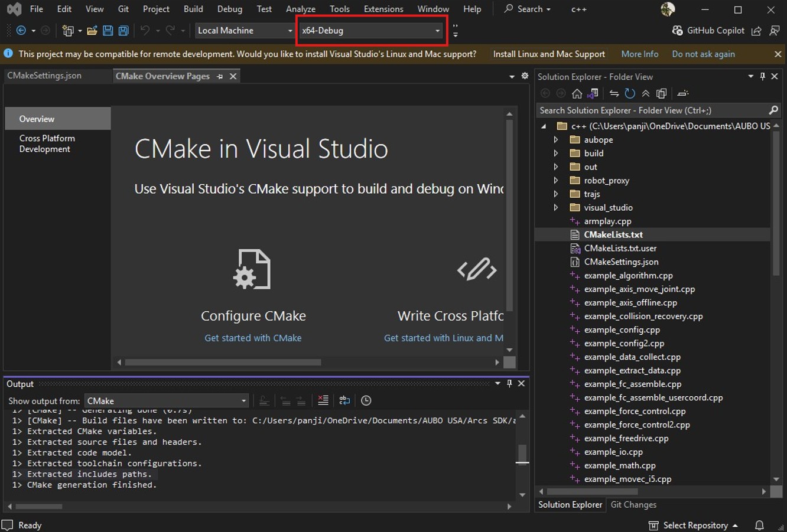Select CMakeLists.txt in Solution Explorer
The image size is (787, 532).
point(613,235)
